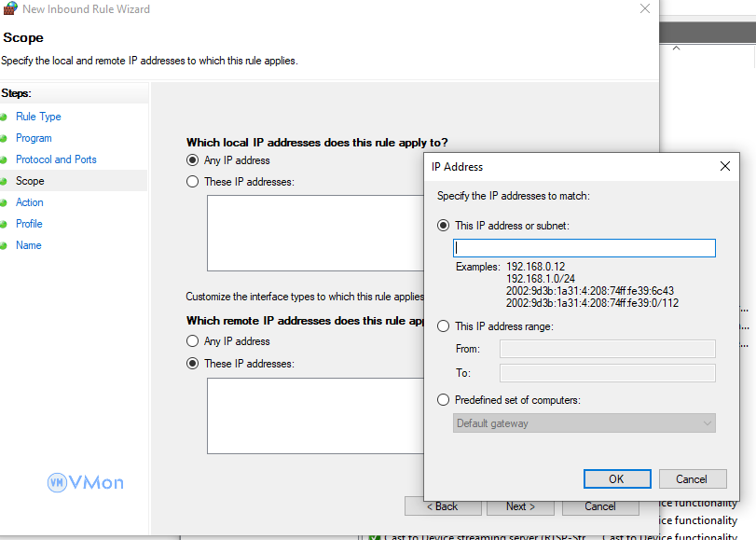Image resolution: width=756 pixels, height=540 pixels.
Task: Jump to the Scope step
Action: (30, 181)
